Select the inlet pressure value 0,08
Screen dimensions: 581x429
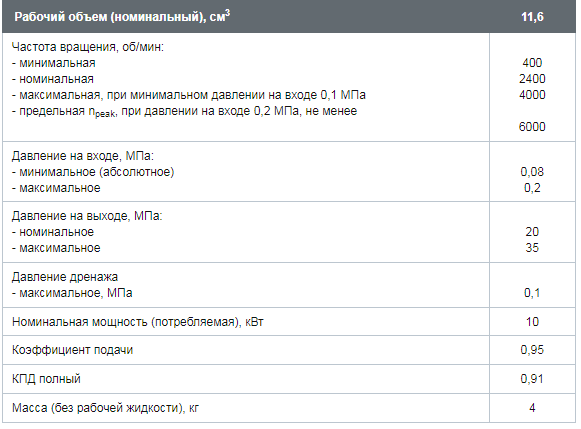(x=532, y=172)
